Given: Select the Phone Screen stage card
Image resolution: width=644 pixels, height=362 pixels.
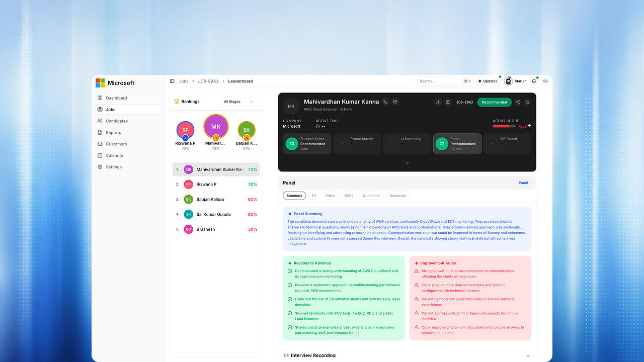Looking at the screenshot, I should point(357,144).
